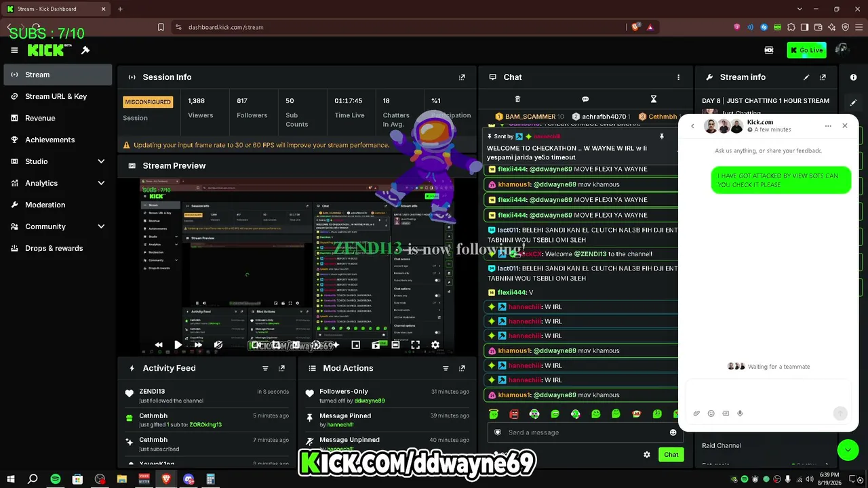Click the Go Live button
Image resolution: width=868 pixels, height=488 pixels.
(x=806, y=50)
